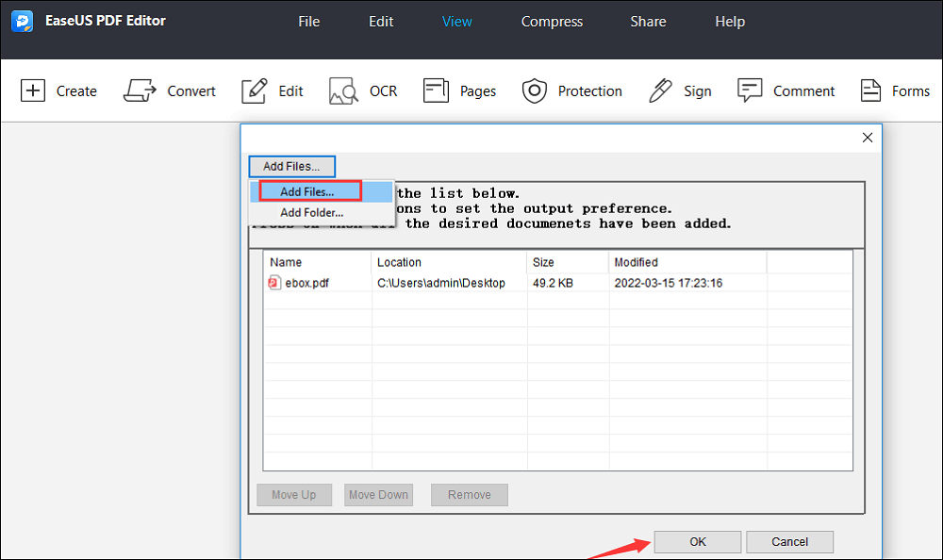Select the Create tool icon
943x560 pixels.
click(x=33, y=91)
